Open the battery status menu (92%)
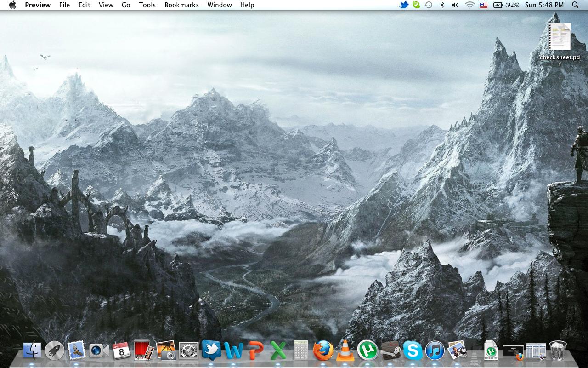 click(x=506, y=5)
